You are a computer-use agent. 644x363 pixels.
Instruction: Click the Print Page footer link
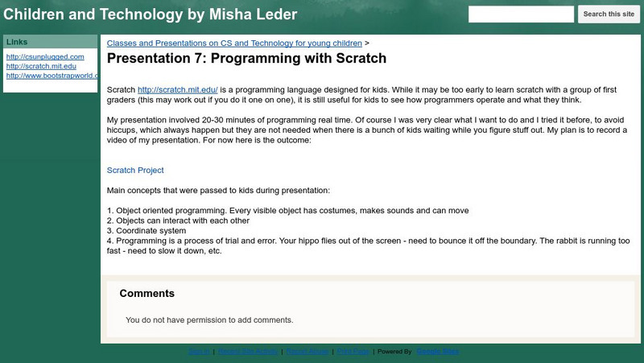353,352
